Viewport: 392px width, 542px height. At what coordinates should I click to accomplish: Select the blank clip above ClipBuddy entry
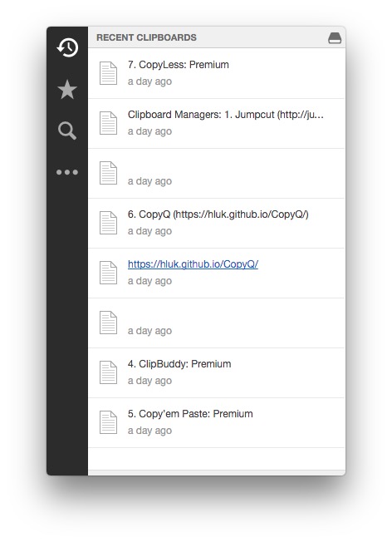(x=217, y=323)
